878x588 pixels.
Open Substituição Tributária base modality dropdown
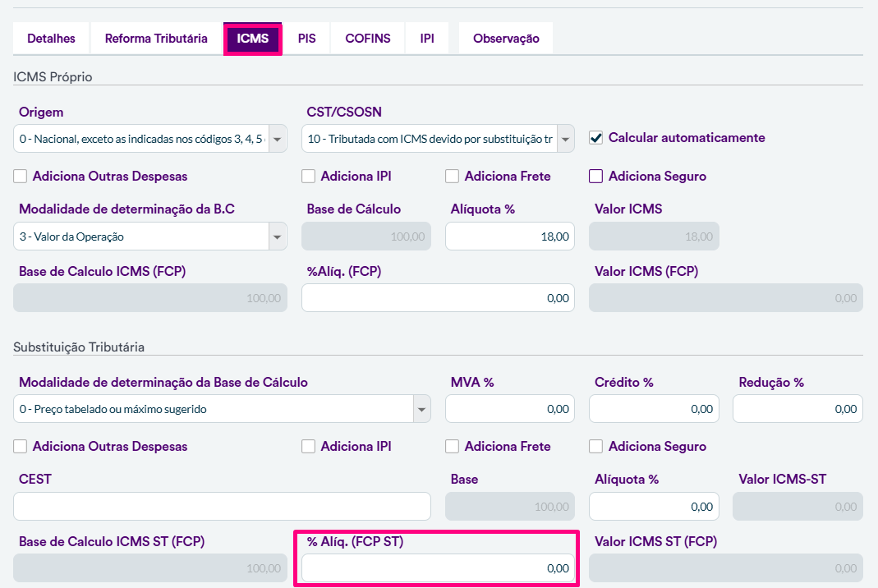pos(421,409)
